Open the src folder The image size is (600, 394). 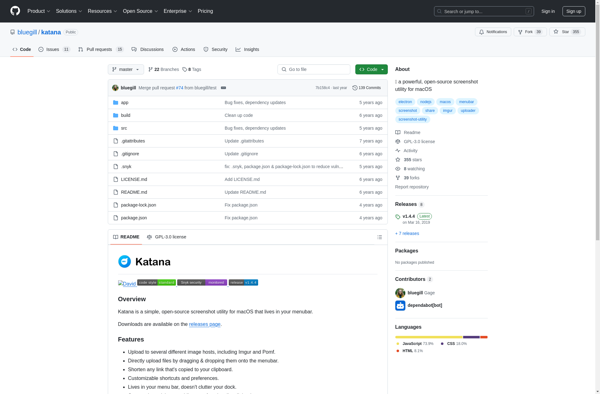click(124, 128)
